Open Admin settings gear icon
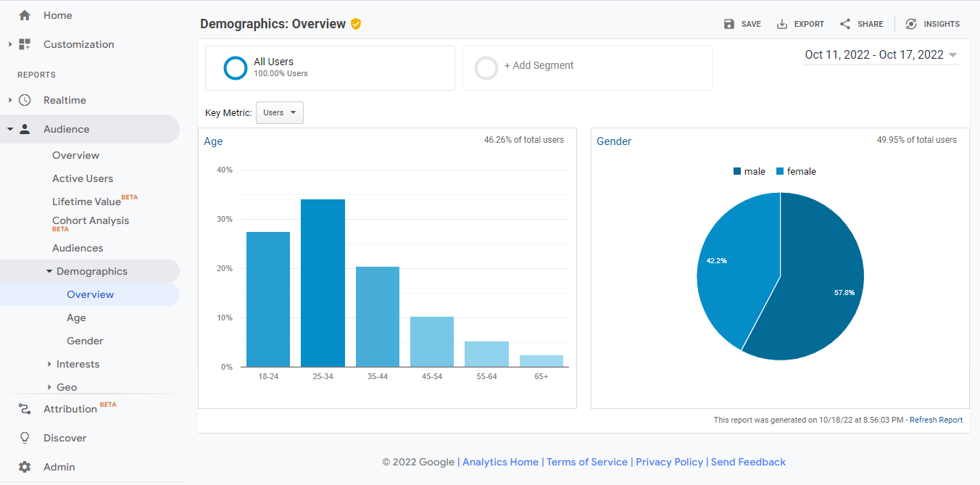980x485 pixels. point(24,466)
